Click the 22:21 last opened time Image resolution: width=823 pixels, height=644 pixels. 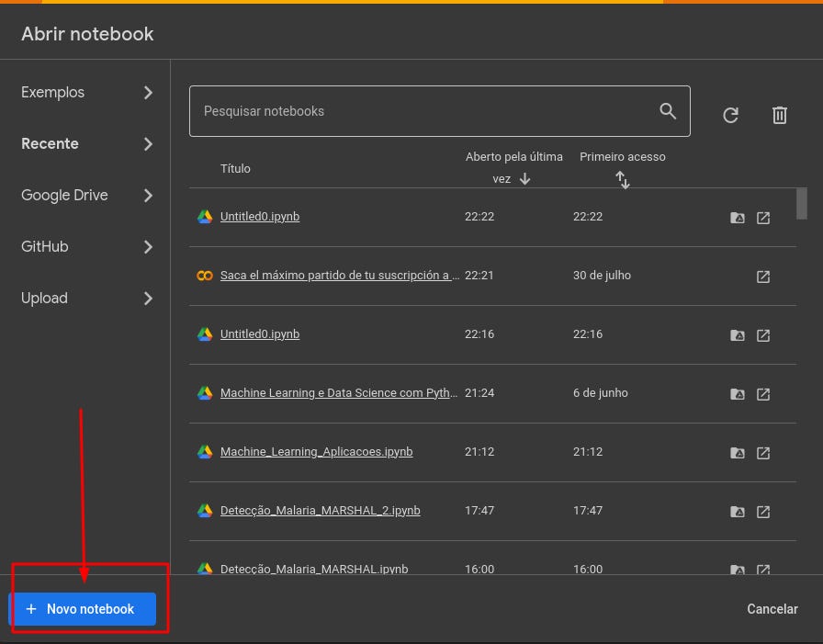[x=479, y=275]
